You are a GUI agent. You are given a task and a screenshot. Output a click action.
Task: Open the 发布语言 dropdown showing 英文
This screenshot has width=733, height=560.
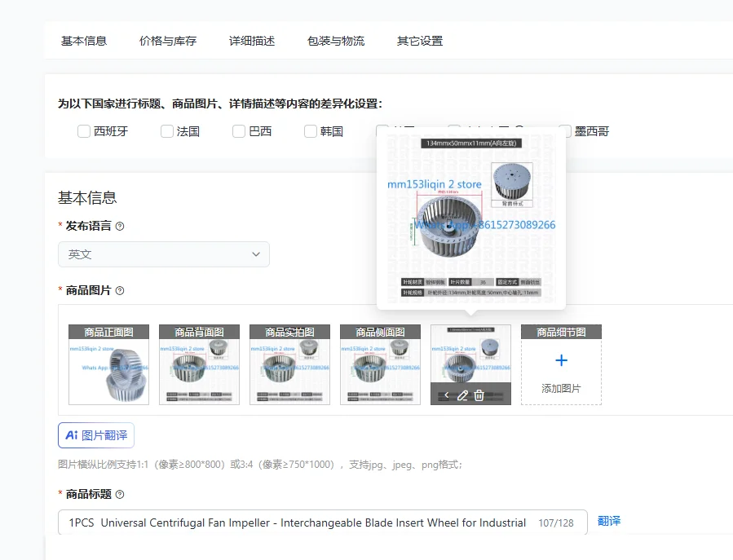pos(164,254)
